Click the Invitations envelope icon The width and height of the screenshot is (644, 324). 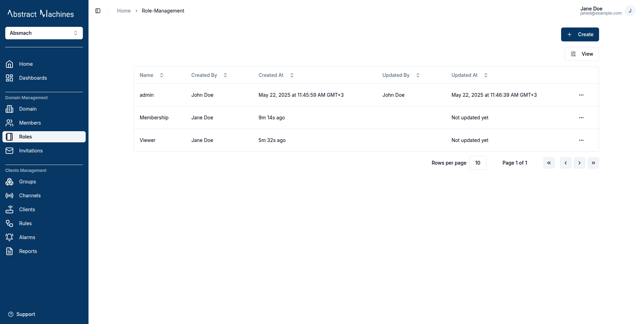tap(9, 151)
